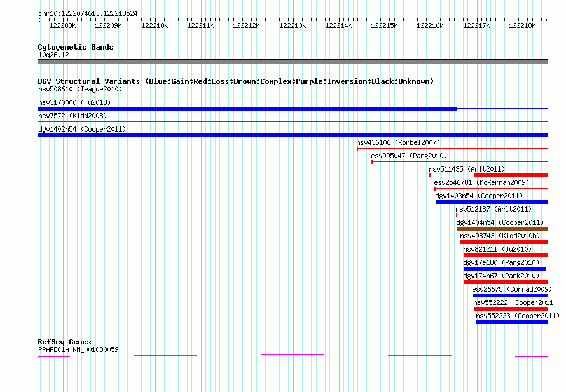Open the esv995047 (Pang2010) variant label
The image size is (566, 392).
coord(409,156)
